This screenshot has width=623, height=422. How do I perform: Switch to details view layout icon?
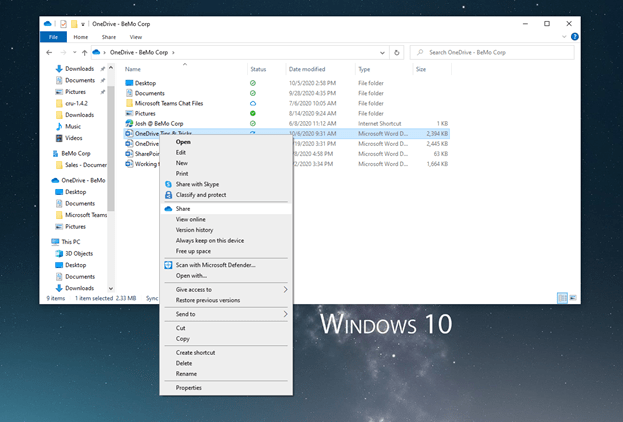coord(562,298)
